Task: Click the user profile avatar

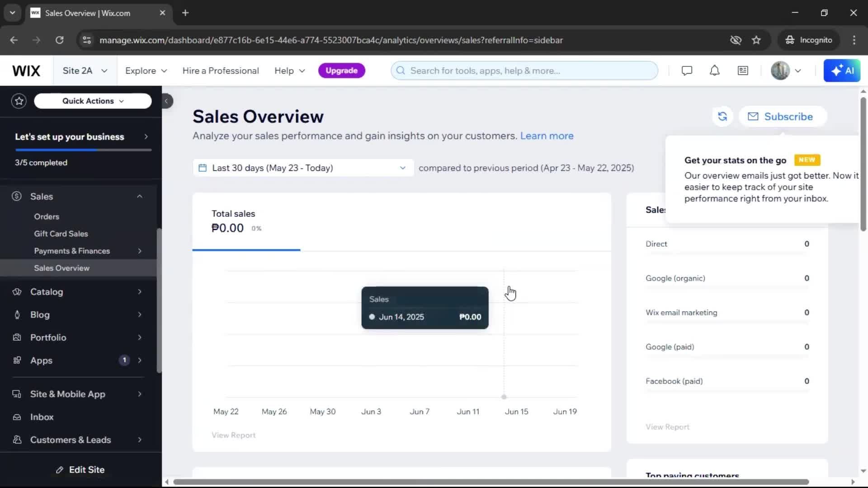Action: point(780,70)
